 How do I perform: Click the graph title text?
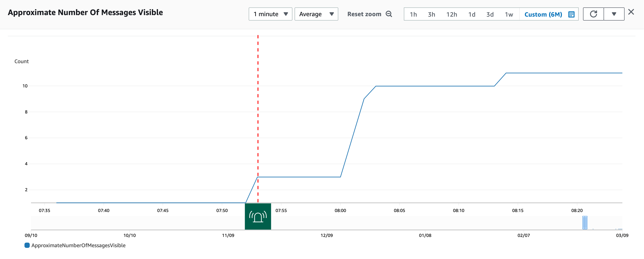tap(85, 12)
